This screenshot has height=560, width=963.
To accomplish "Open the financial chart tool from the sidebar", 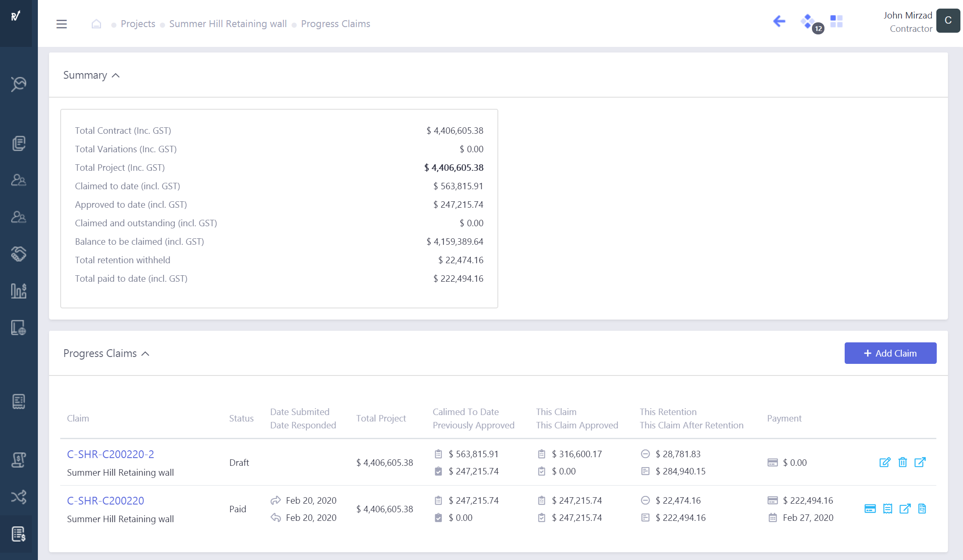I will point(18,291).
